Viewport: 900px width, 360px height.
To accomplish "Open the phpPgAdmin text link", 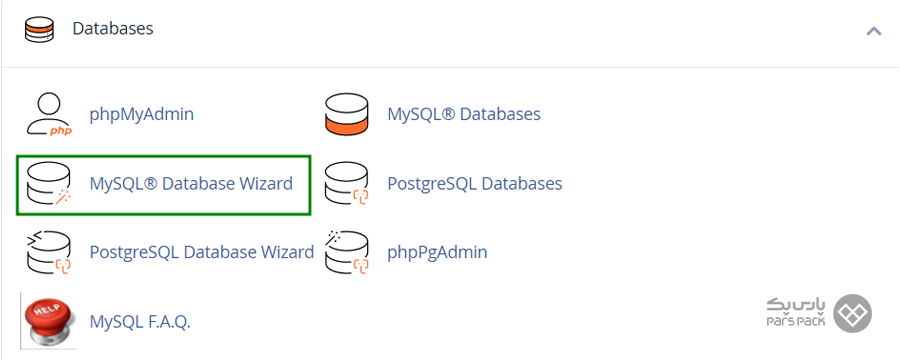I will [437, 252].
